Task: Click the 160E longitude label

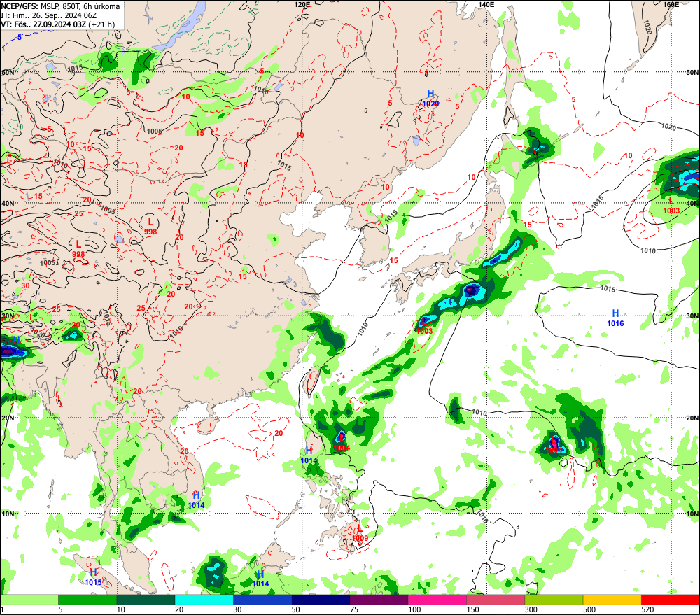Action: [671, 4]
